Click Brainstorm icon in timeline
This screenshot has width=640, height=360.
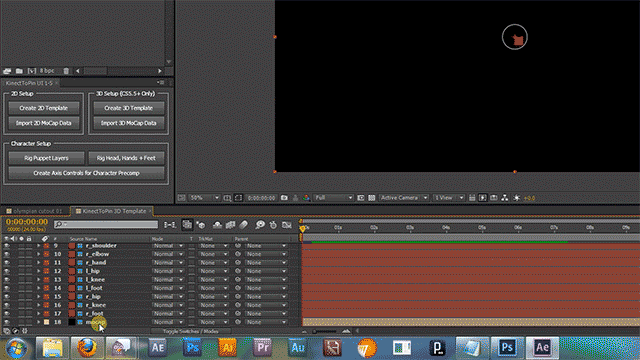point(260,224)
